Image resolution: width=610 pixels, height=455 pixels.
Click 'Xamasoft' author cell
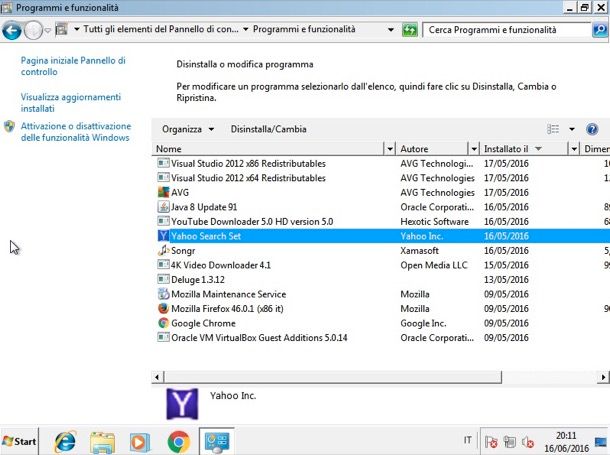coord(419,250)
